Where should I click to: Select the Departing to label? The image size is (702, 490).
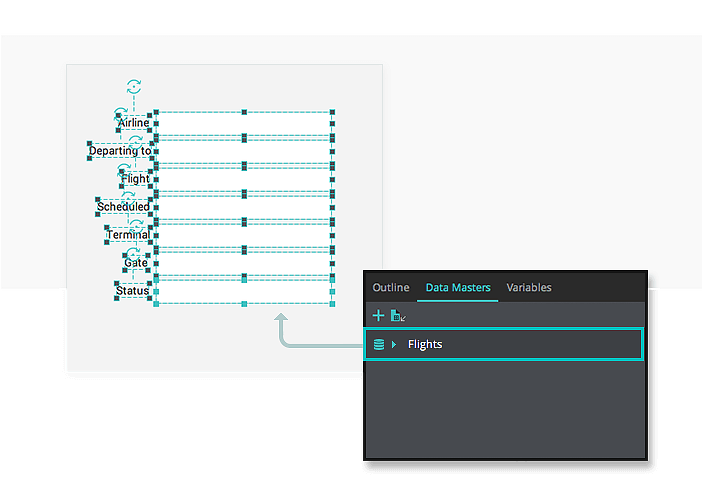pos(120,150)
